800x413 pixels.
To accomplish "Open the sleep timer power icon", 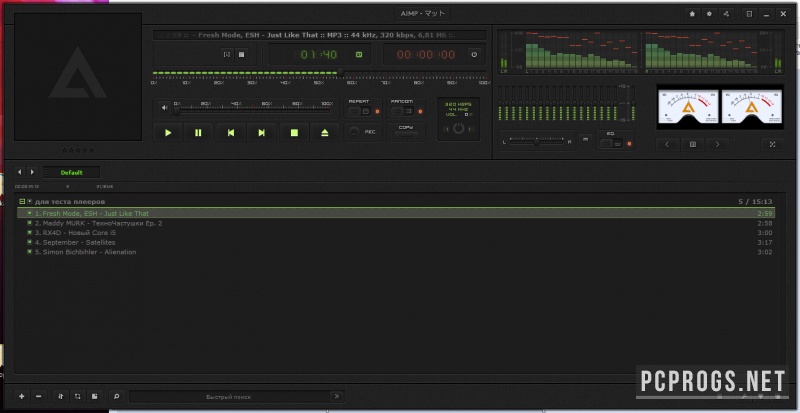I will (474, 54).
